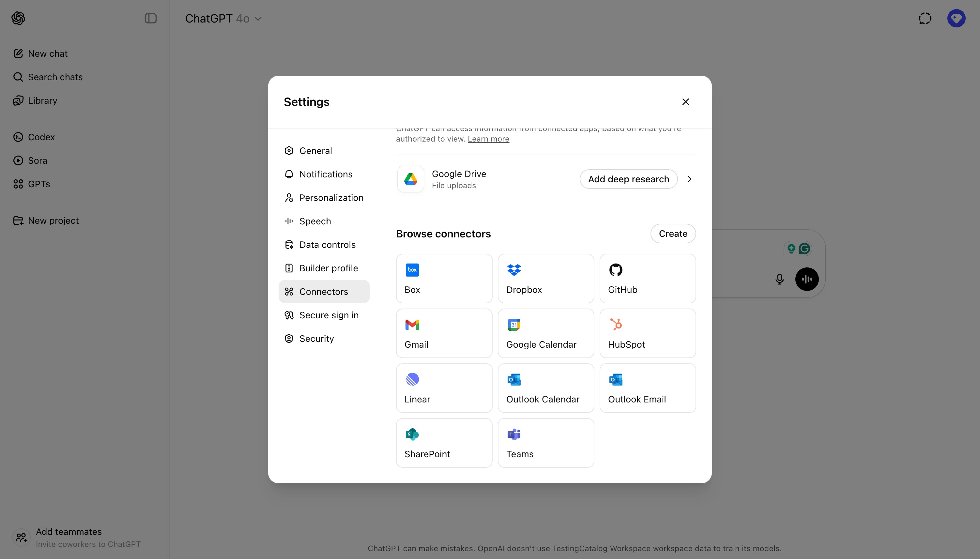980x559 pixels.
Task: Expand Google Drive details chevron
Action: tap(689, 179)
